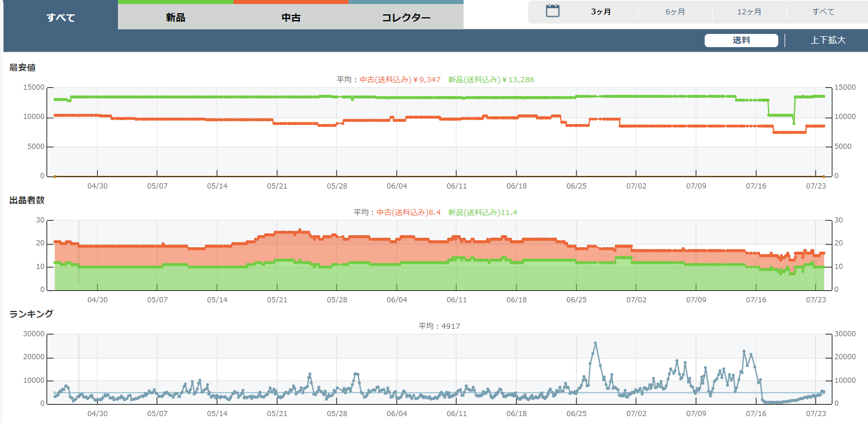The image size is (868, 423).
Task: Switch to the すべて condition tab
Action: pos(60,17)
